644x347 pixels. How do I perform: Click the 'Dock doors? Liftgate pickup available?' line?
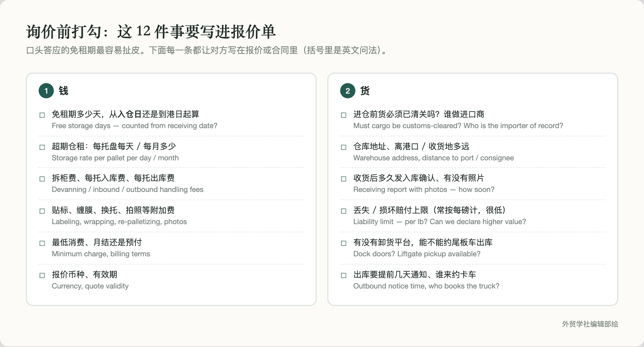coord(417,254)
